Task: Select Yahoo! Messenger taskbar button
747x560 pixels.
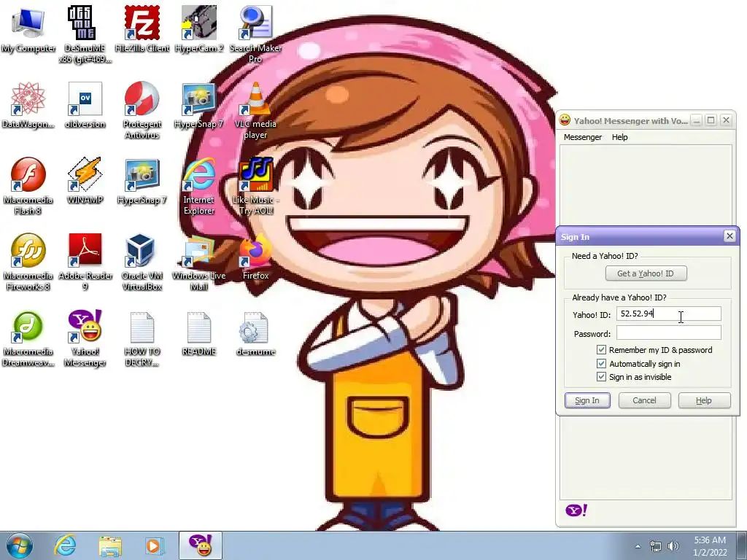Action: point(201,545)
